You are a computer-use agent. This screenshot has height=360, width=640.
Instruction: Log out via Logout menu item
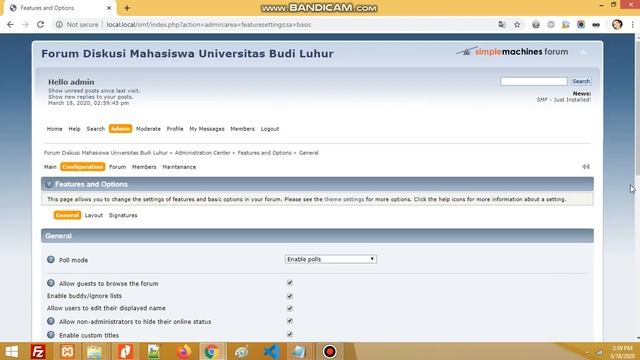click(270, 129)
